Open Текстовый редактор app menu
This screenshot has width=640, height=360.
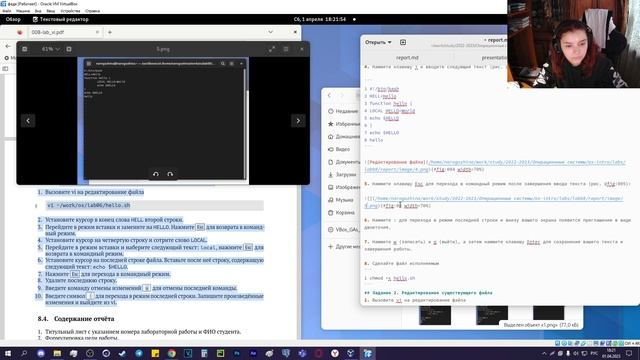pyautogui.click(x=60, y=19)
